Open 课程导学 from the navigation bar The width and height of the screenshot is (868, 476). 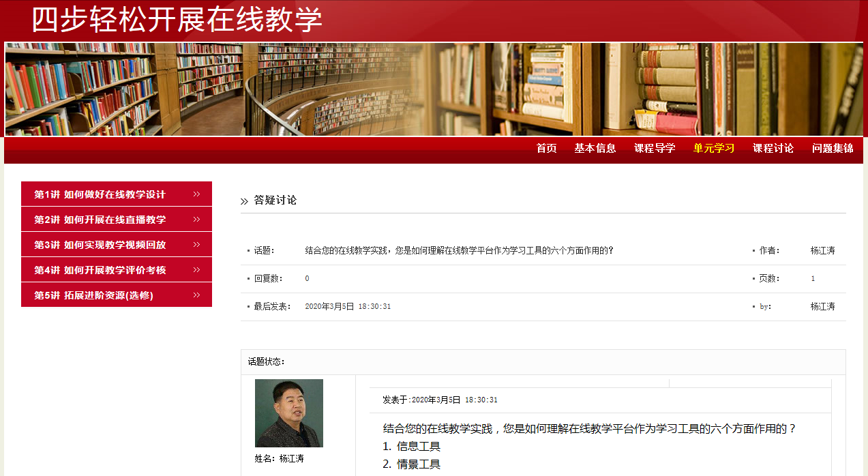pos(655,148)
